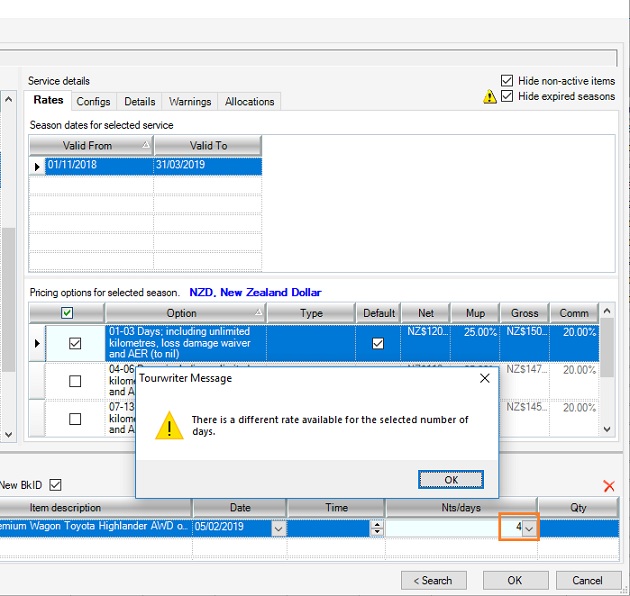Click the red X delete icon

609,486
